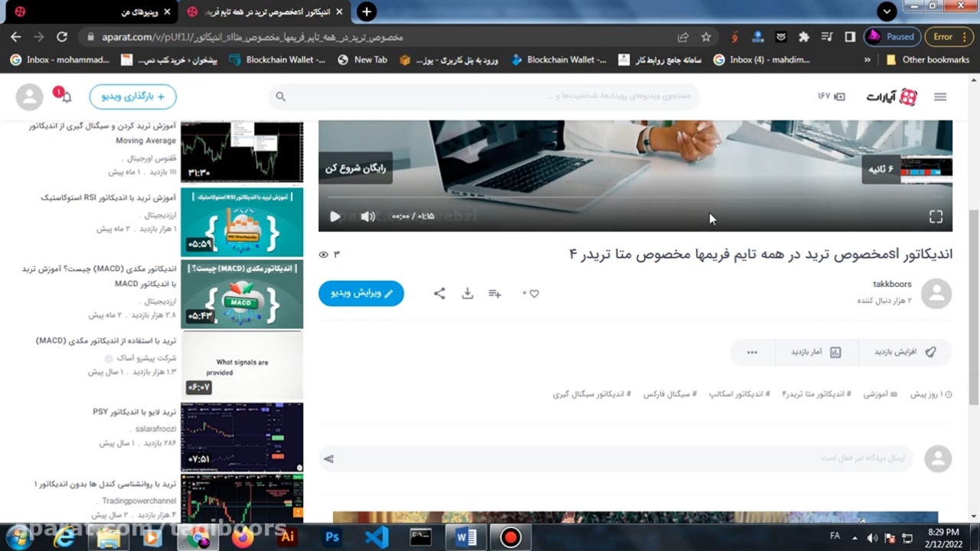Open notifications bell icon
980x551 pixels.
tap(66, 97)
